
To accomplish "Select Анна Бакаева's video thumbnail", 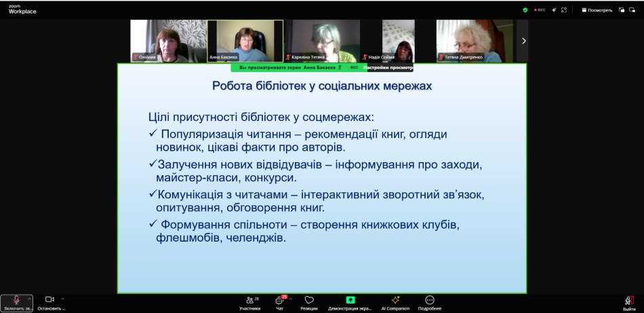I will coord(245,41).
